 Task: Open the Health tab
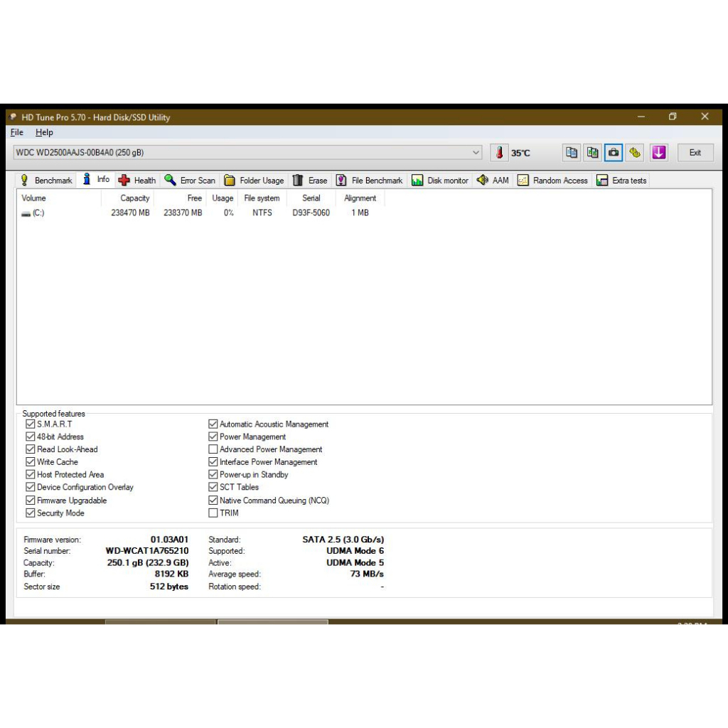(x=137, y=181)
